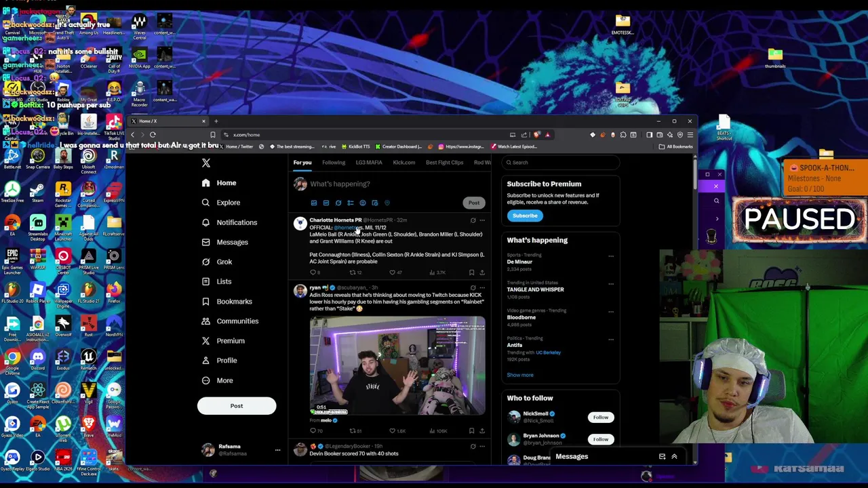Open more options for Antifa trend
The height and width of the screenshot is (488, 868).
click(611, 340)
